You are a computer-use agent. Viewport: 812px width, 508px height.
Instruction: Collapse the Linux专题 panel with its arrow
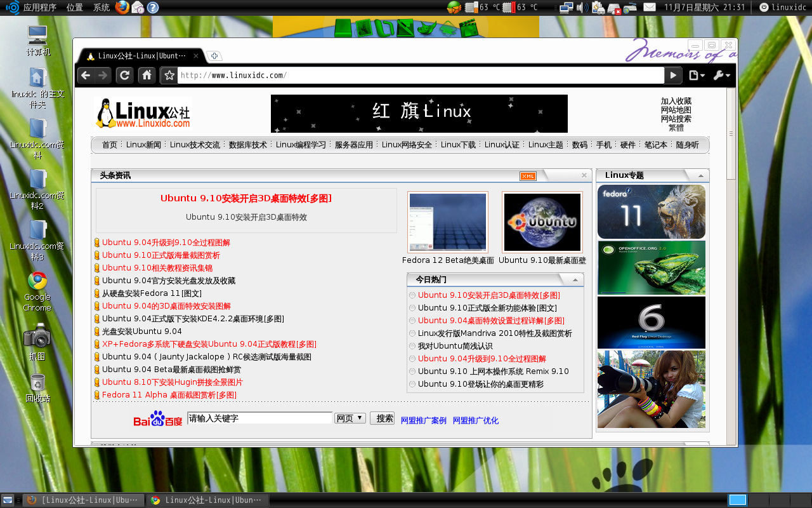701,175
